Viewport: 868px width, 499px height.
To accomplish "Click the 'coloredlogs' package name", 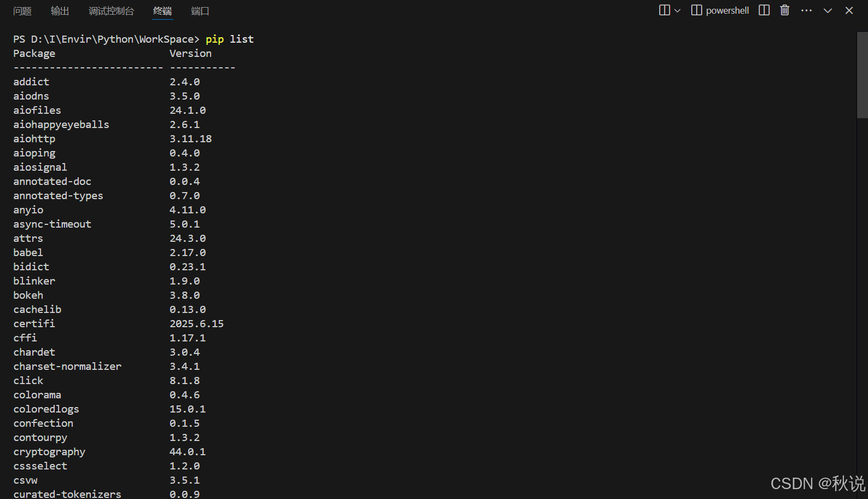I will (46, 409).
